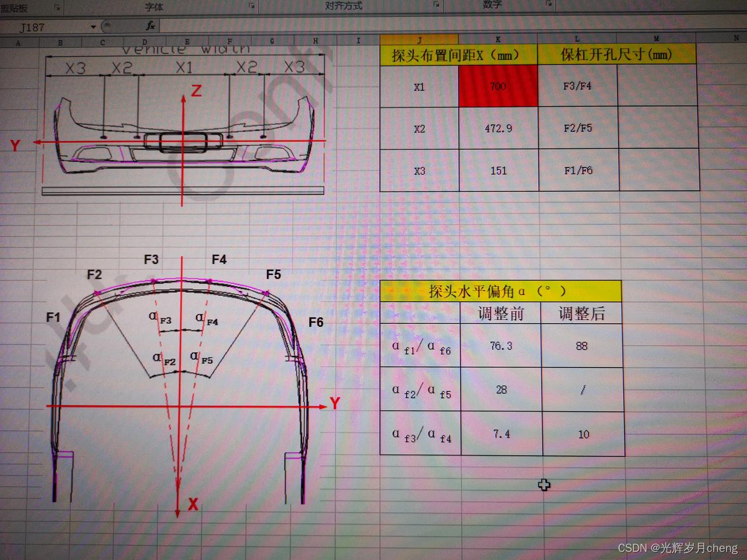Select the cell with value 76.3
The image size is (747, 560).
[501, 346]
